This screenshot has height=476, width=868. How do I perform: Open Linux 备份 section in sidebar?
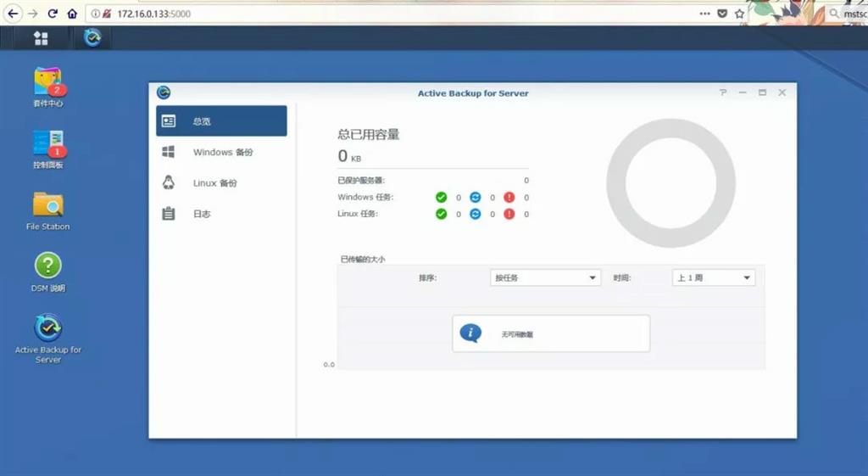click(221, 183)
